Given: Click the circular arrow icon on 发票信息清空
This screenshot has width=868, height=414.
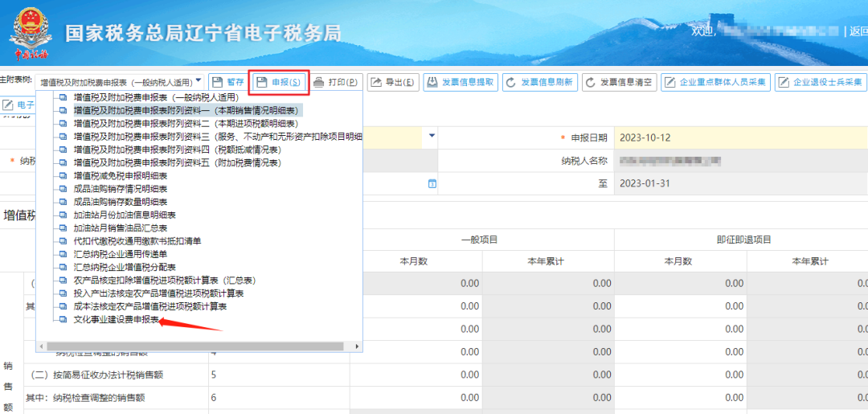Looking at the screenshot, I should point(590,83).
